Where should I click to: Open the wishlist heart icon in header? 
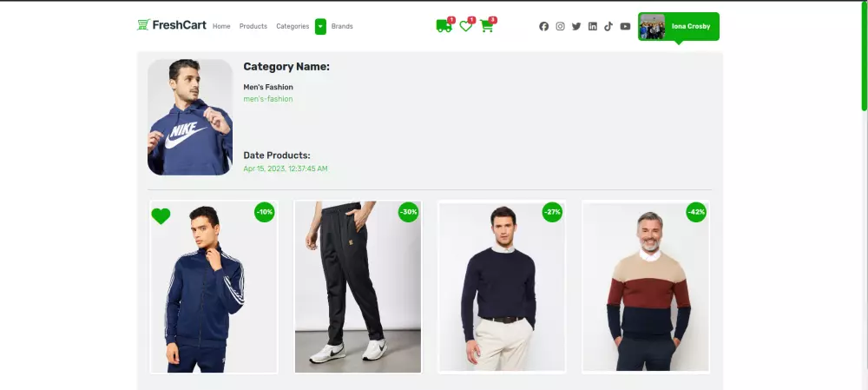click(466, 26)
